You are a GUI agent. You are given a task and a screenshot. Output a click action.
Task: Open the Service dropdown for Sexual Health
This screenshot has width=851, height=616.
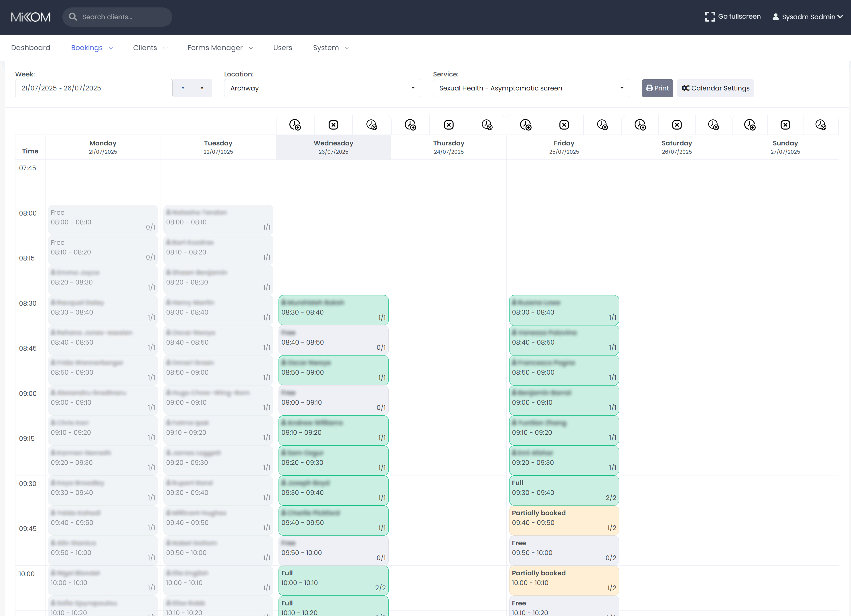[x=531, y=88]
